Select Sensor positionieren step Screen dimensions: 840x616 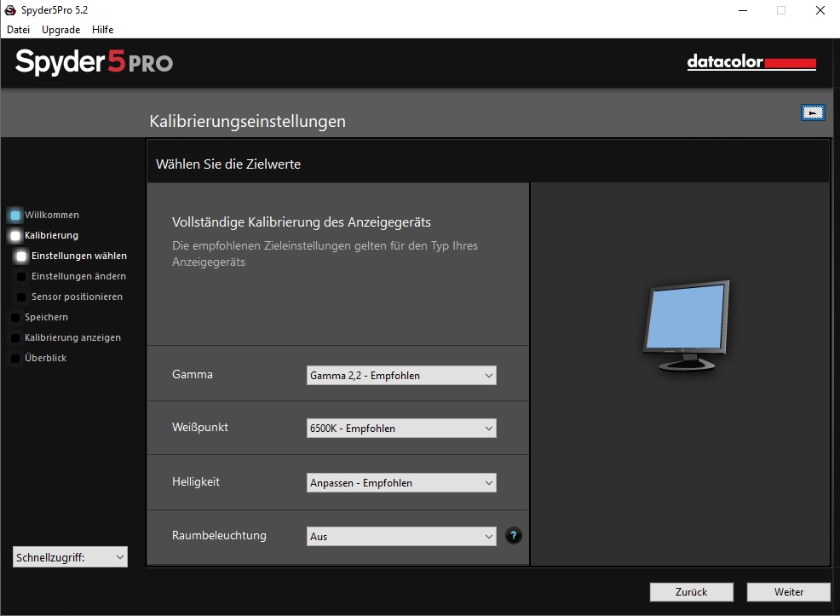point(77,296)
